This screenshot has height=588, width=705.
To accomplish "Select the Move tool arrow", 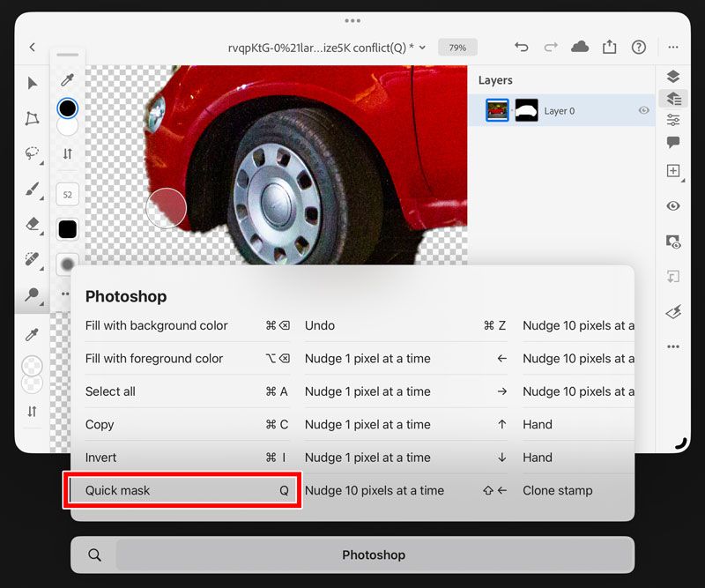I will pyautogui.click(x=33, y=83).
